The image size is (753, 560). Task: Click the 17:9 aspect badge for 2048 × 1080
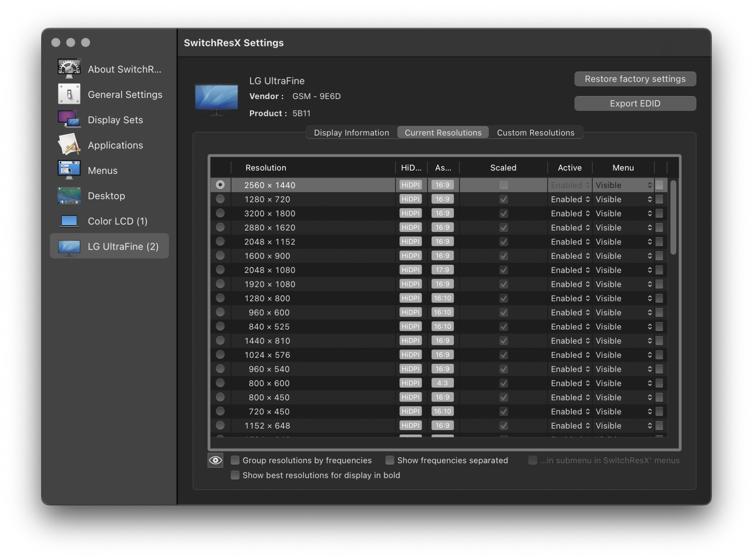click(442, 270)
